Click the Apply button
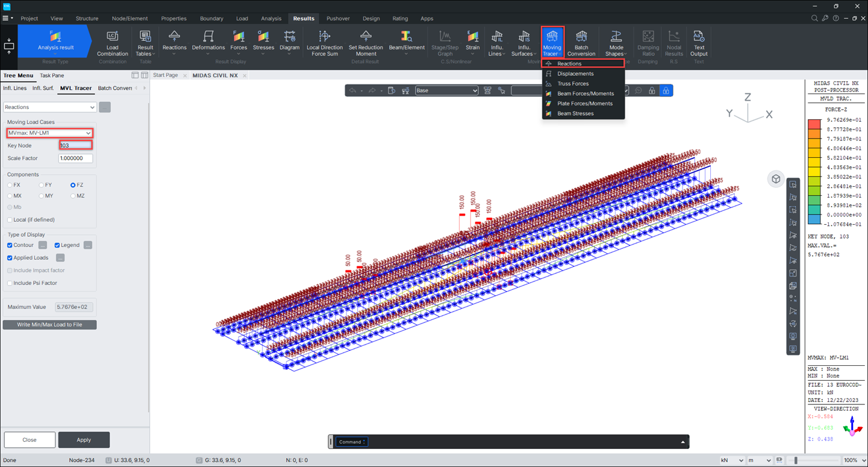Viewport: 868px width, 467px height. [84, 440]
